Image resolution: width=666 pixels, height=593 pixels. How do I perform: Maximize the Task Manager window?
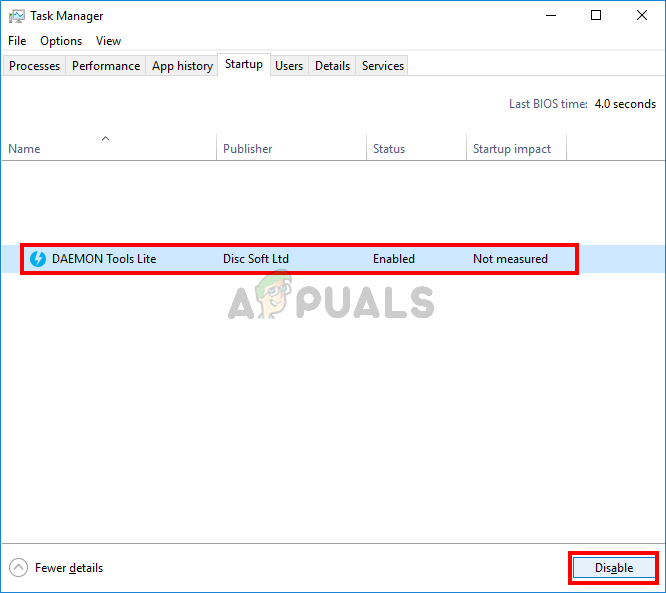tap(596, 16)
